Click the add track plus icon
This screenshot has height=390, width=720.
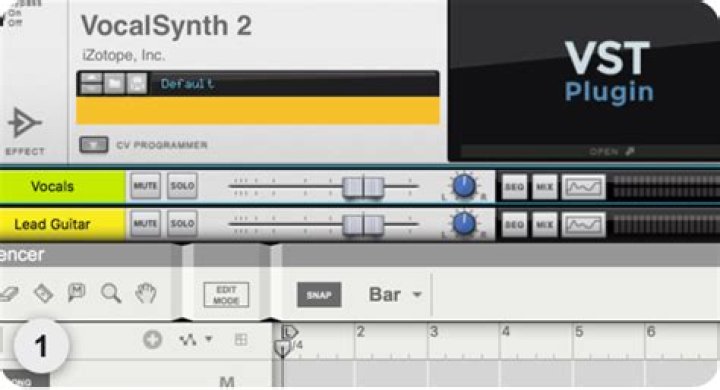coord(152,340)
